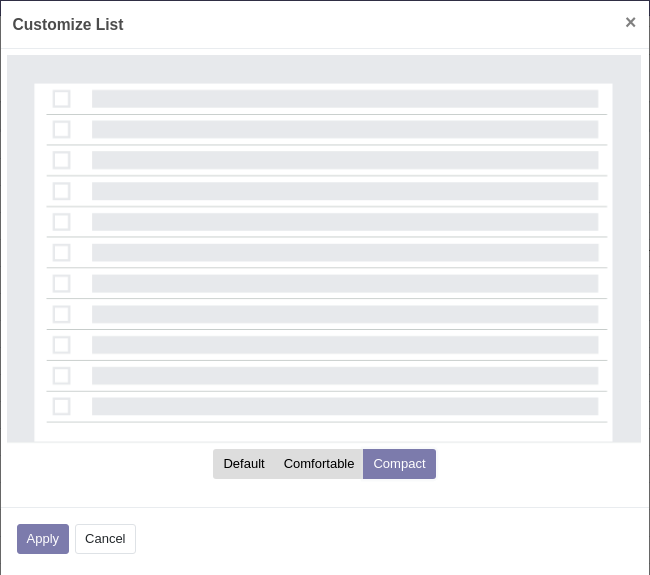Click the first row's gray placeholder bar
This screenshot has width=650, height=575.
[345, 99]
